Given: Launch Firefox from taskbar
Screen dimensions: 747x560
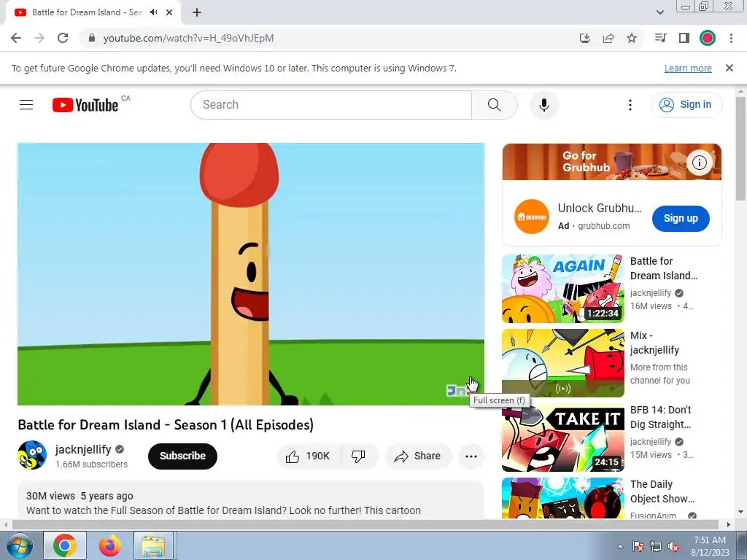Looking at the screenshot, I should [110, 545].
